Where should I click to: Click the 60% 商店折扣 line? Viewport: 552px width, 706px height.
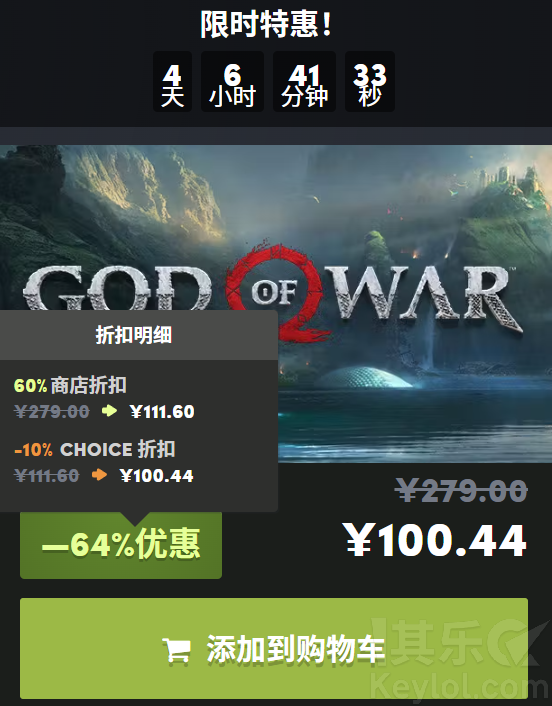tap(70, 385)
